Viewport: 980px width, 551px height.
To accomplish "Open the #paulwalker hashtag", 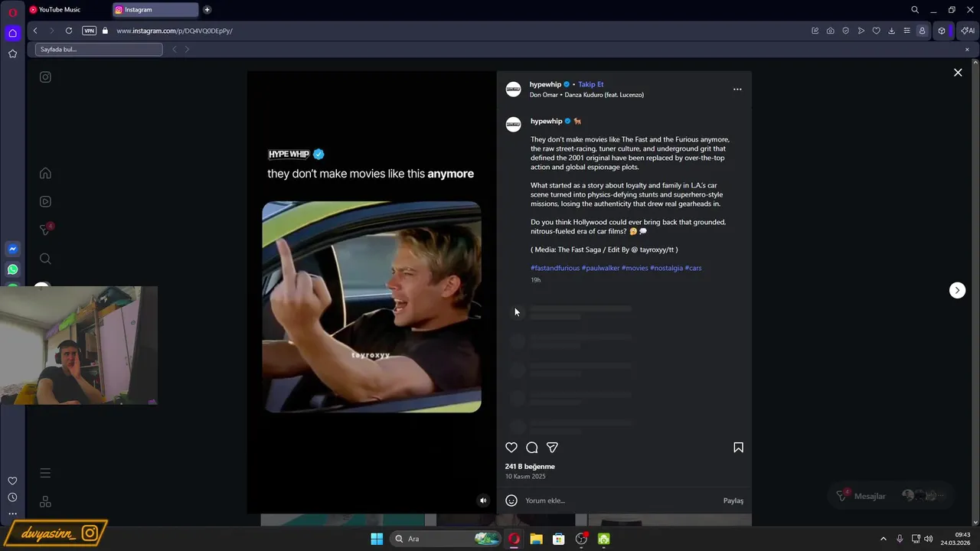I will pyautogui.click(x=600, y=268).
